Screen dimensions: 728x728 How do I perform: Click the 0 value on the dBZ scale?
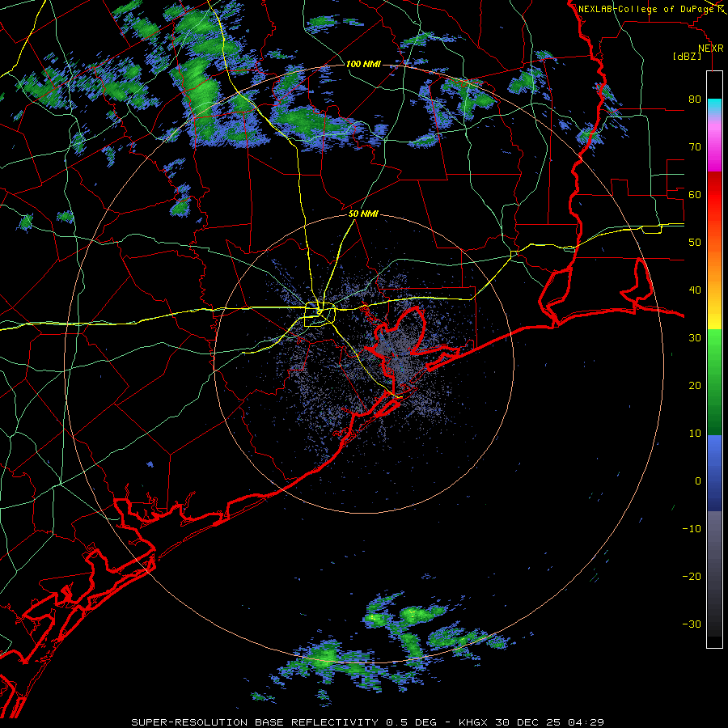(x=698, y=481)
